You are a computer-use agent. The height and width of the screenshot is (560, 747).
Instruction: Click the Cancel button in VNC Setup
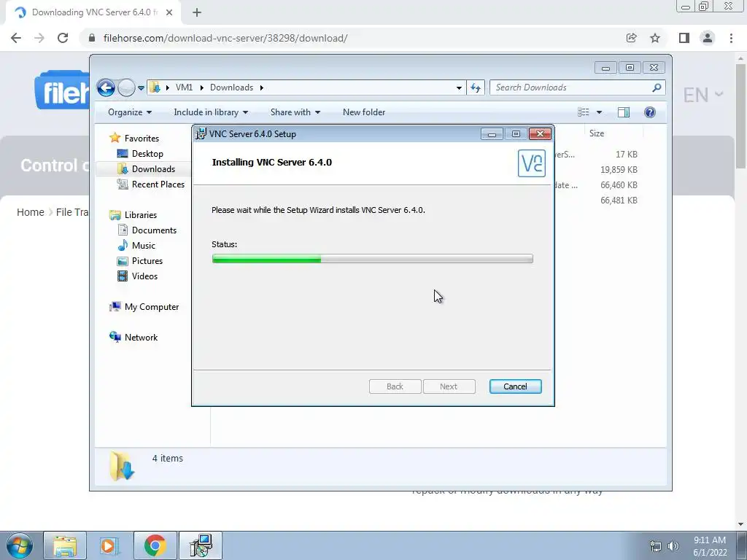[x=516, y=386]
